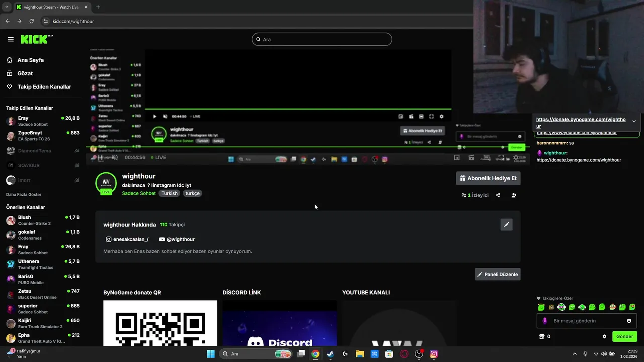Open OBS Studio from the taskbar

coord(419,354)
